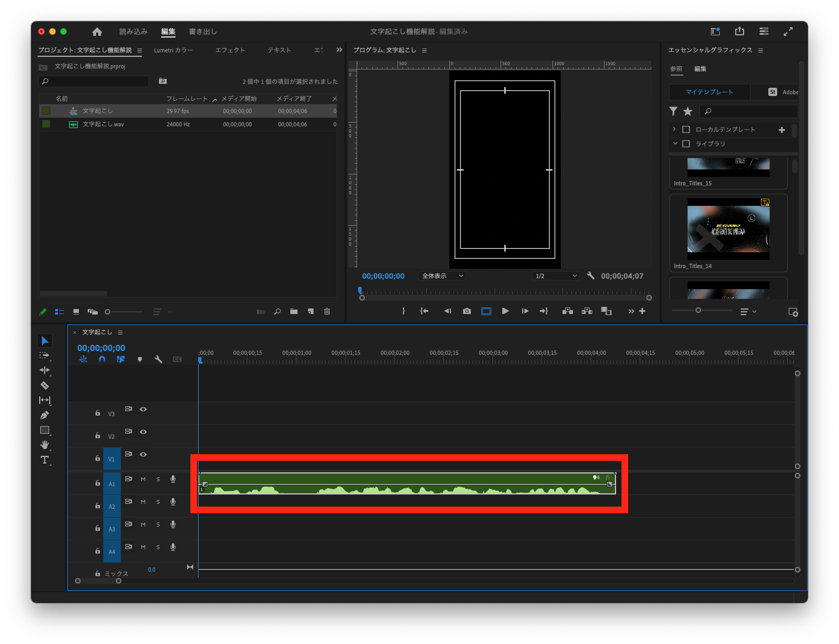
Task: Collapse the ライブラリ section
Action: pos(675,143)
